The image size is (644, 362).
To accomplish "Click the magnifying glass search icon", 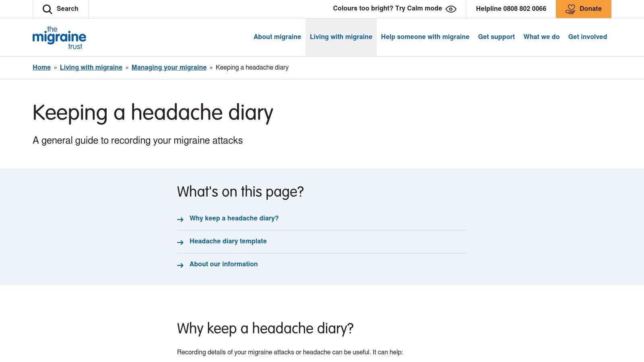I will 47,9.
